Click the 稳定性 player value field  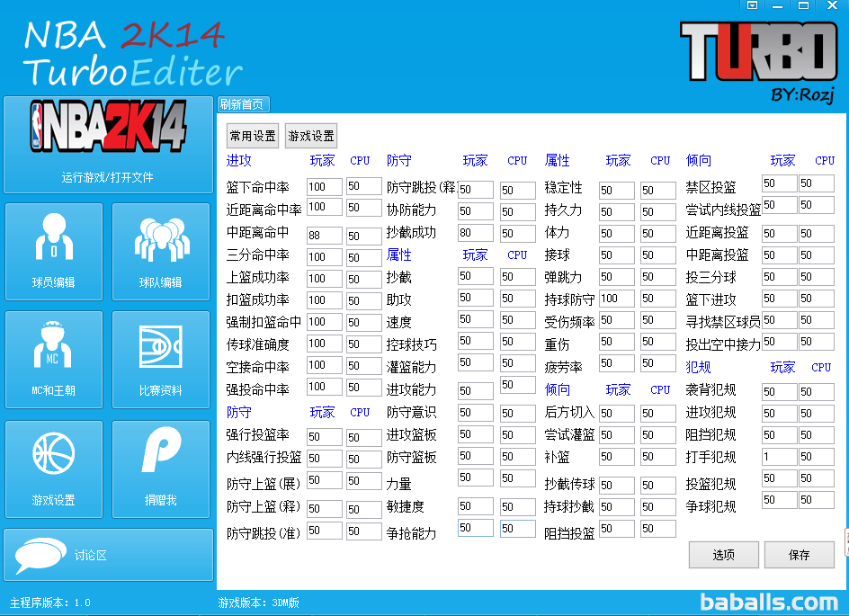617,190
